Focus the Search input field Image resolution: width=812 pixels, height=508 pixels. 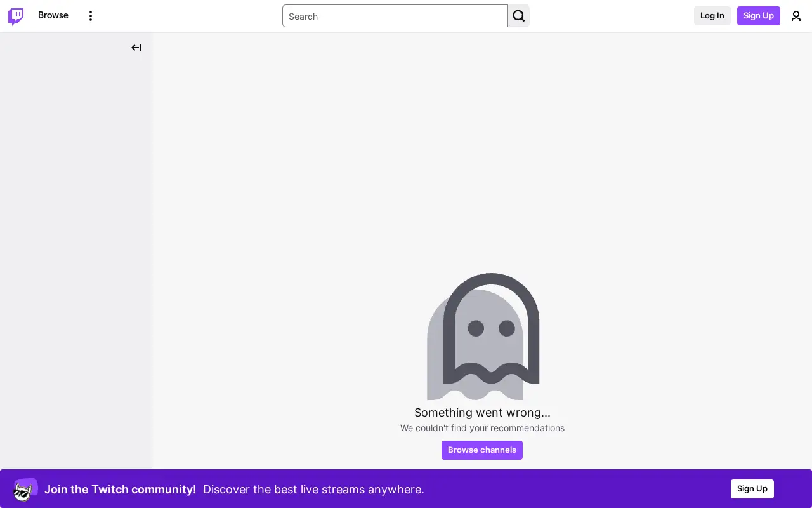[395, 16]
